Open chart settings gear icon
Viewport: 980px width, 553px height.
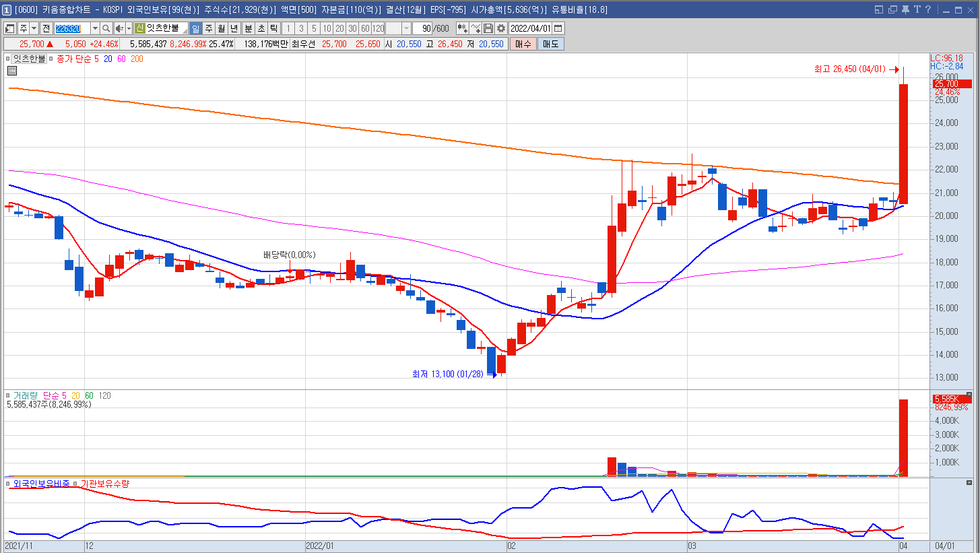pyautogui.click(x=500, y=28)
